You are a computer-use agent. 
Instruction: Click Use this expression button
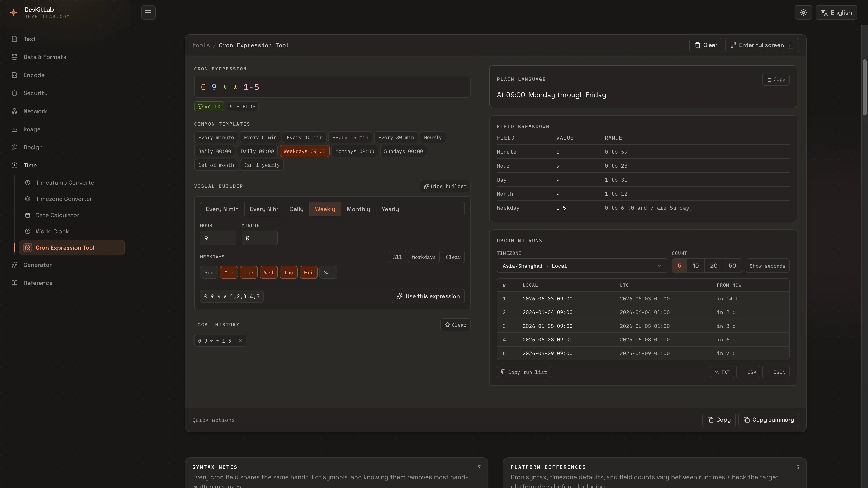(x=428, y=296)
